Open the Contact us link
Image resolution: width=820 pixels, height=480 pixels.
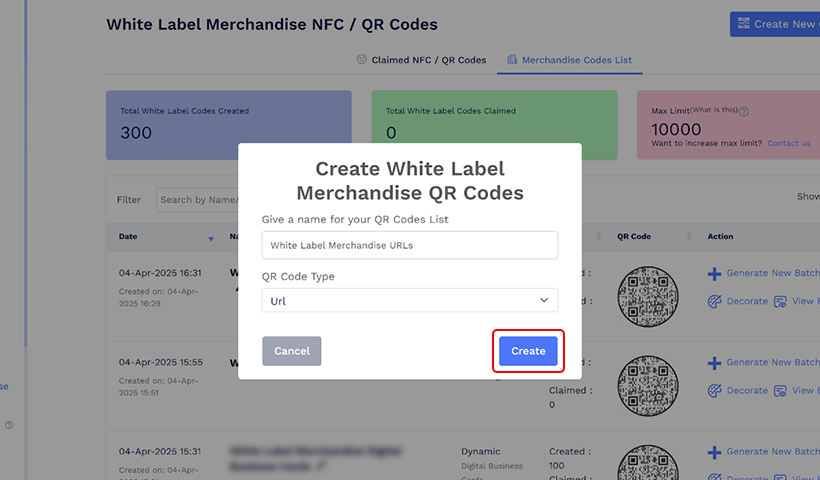789,143
